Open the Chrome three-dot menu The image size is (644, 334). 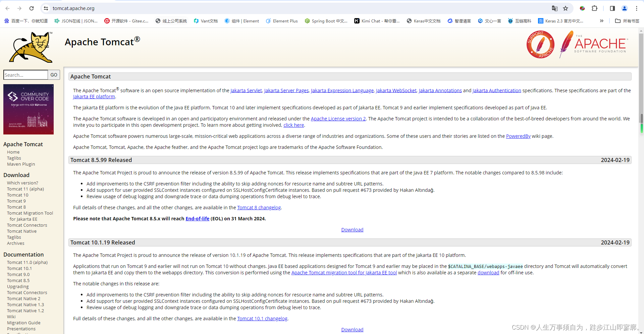tap(637, 8)
